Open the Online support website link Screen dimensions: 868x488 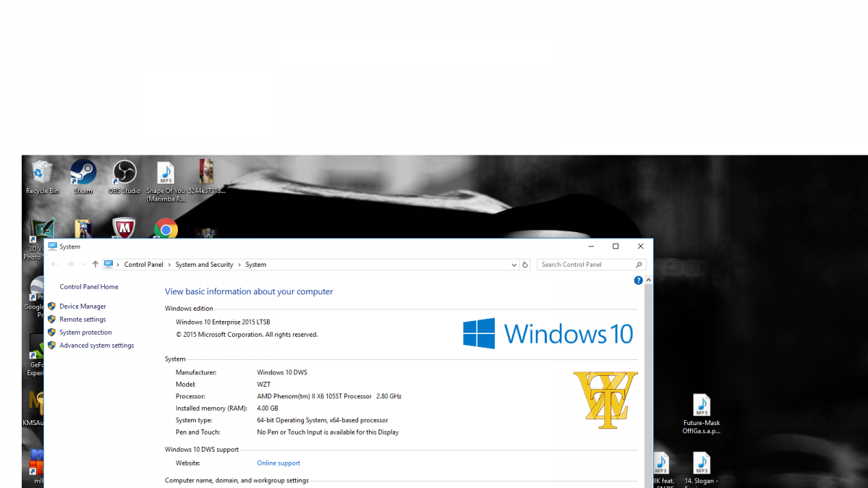point(278,463)
